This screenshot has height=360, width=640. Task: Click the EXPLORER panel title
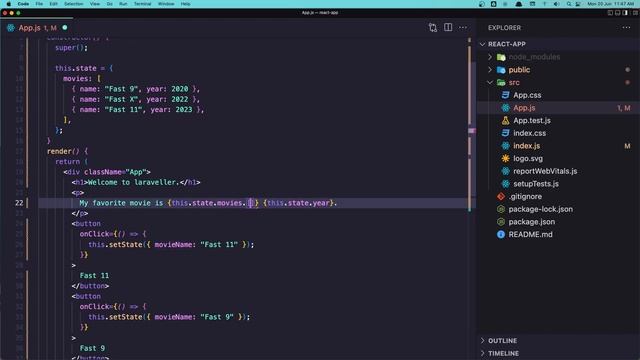click(x=504, y=28)
